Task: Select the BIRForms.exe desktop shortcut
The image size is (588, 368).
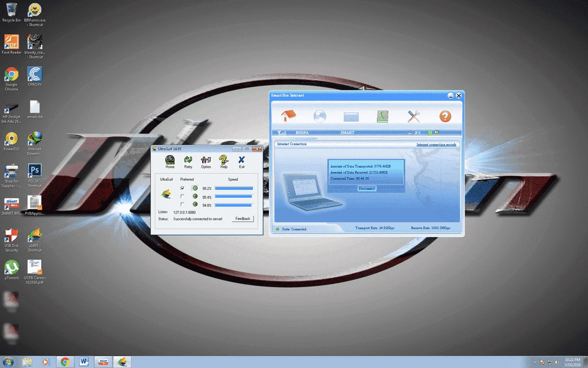Action: point(35,15)
